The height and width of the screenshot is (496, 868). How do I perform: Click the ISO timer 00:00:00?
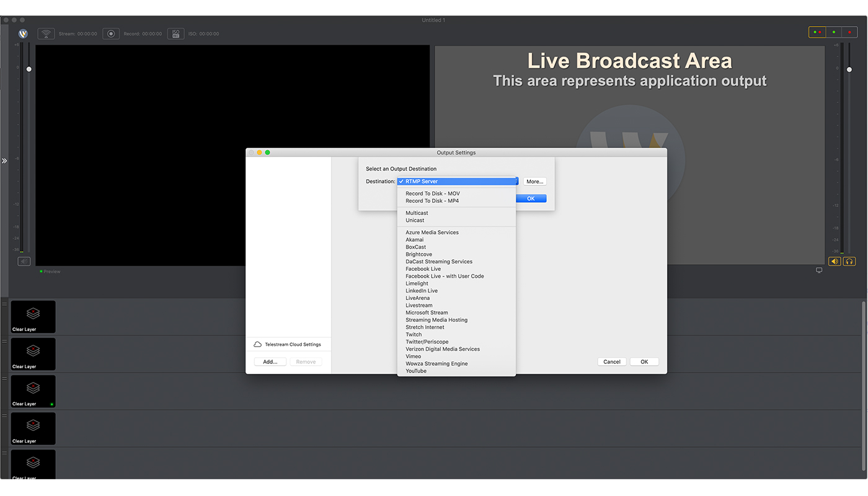click(209, 34)
